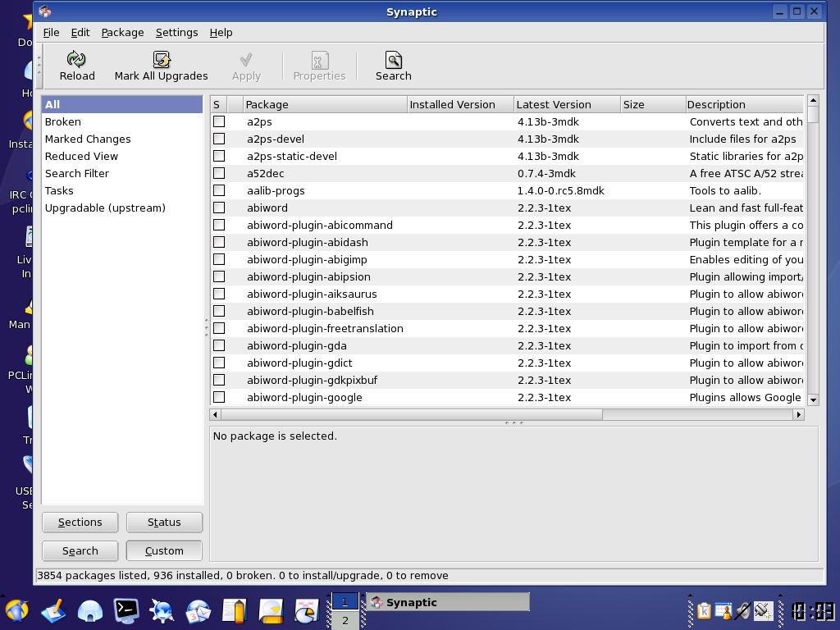
Task: Click the horizontal scrollbar left arrow
Action: coord(216,414)
